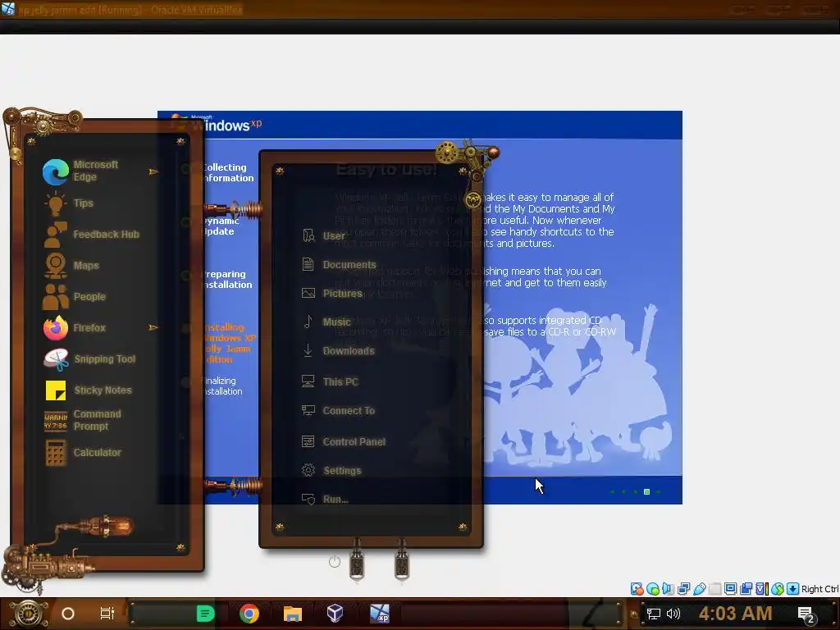Viewport: 840px width, 630px height.
Task: Click the VirtualBox hard disk activity indicator
Action: click(637, 589)
